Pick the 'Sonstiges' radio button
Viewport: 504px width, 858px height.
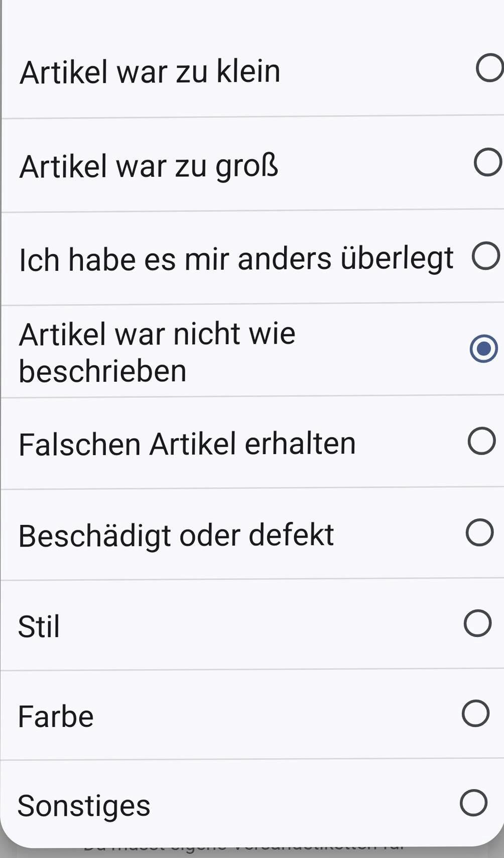(x=473, y=803)
